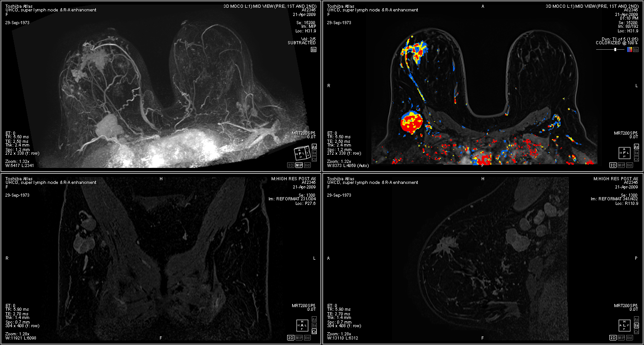Enable MIP mode in the colorized pane
The width and height of the screenshot is (644, 345).
tap(621, 165)
